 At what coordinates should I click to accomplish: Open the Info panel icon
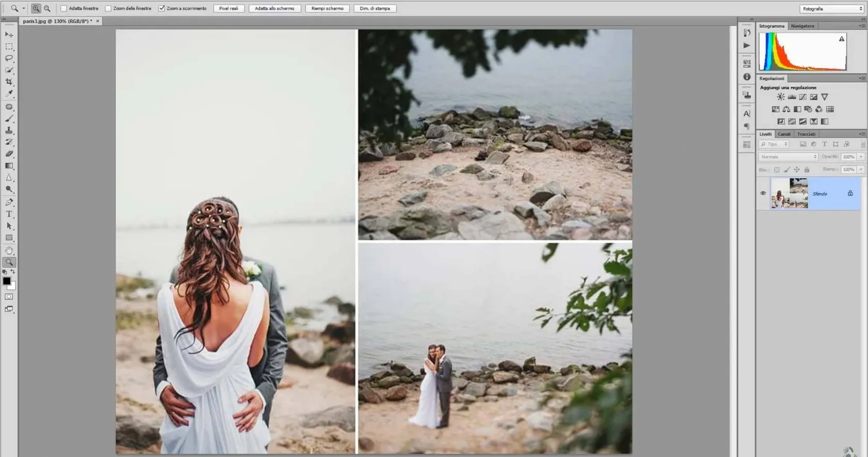747,77
